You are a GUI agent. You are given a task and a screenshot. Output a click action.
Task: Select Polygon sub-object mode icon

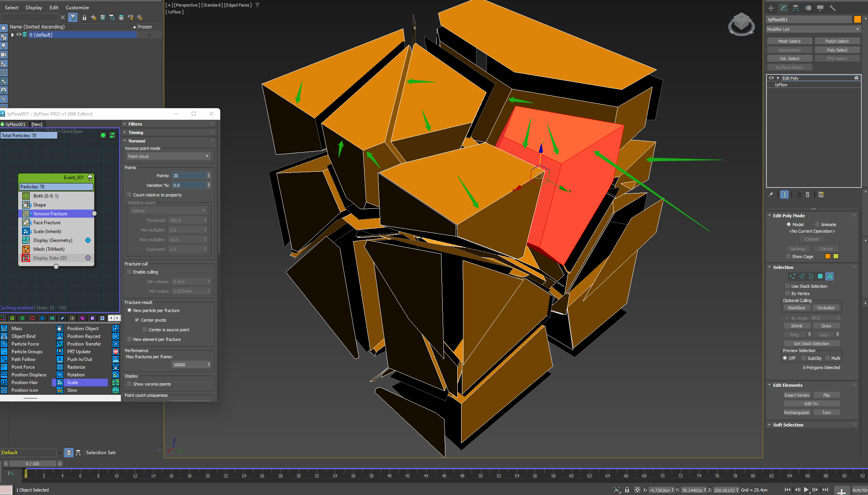pos(820,276)
